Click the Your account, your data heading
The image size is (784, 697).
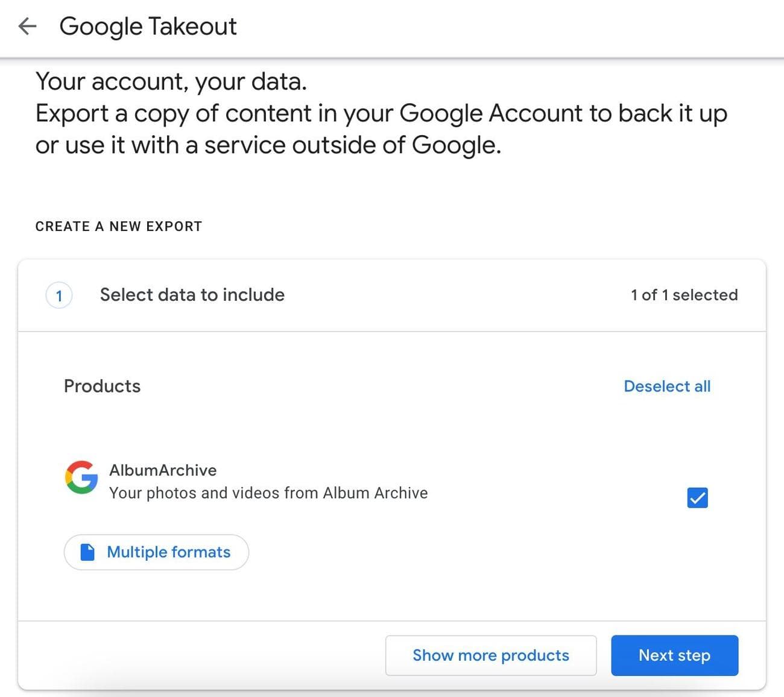[x=171, y=81]
